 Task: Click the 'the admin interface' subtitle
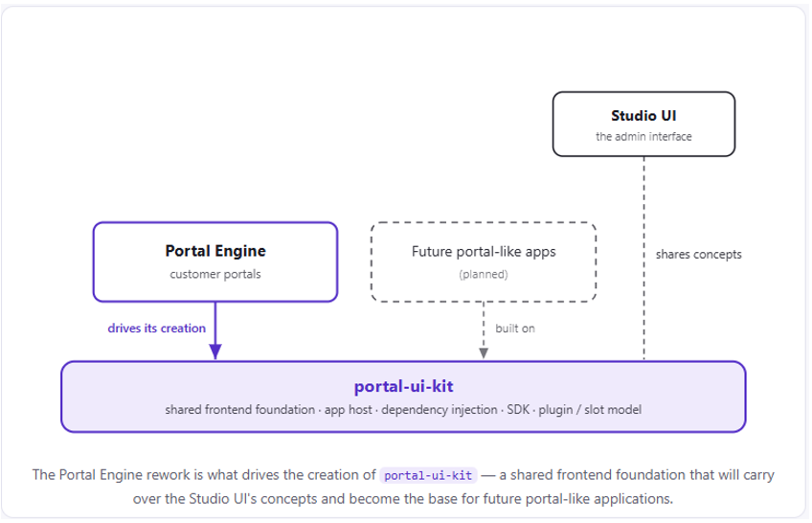point(643,137)
